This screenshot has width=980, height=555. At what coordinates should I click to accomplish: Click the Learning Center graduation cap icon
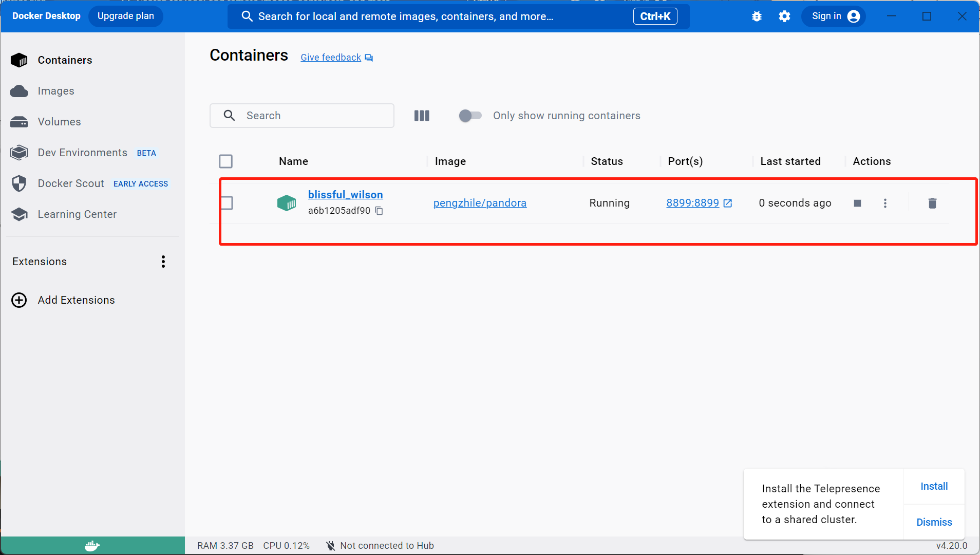point(19,214)
